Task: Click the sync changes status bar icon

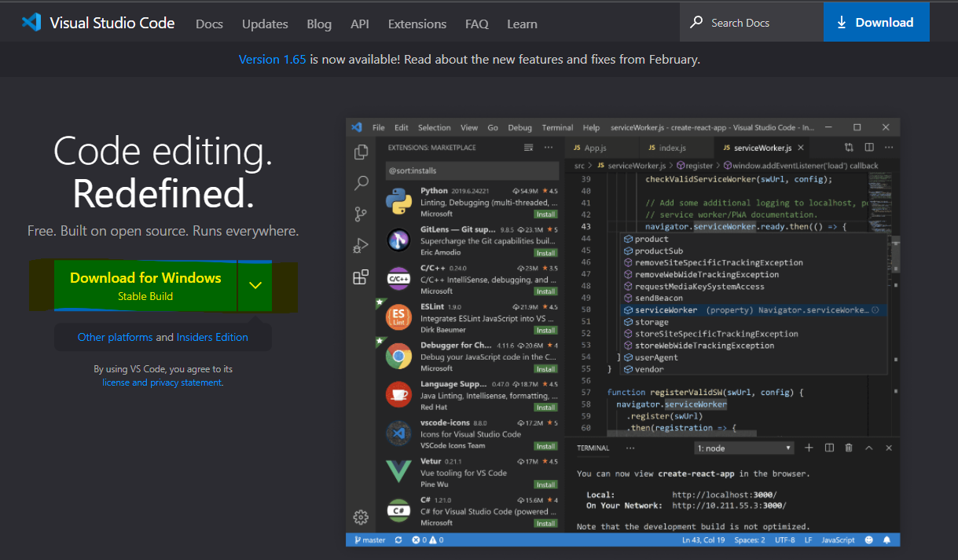Action: [x=398, y=540]
